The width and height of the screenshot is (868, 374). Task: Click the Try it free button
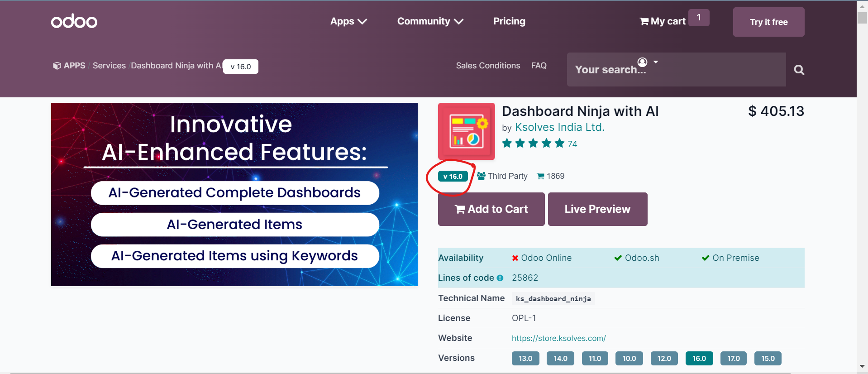[768, 22]
